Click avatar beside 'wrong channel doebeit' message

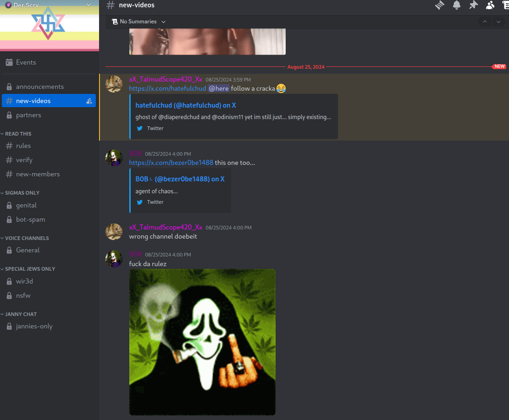pos(114,232)
